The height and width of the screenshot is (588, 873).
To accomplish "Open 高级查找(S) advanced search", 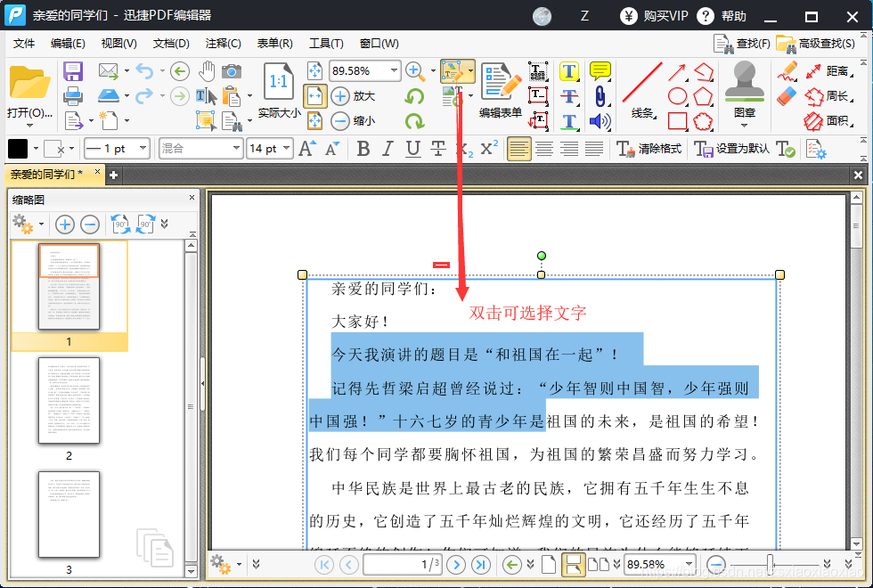I will click(816, 44).
